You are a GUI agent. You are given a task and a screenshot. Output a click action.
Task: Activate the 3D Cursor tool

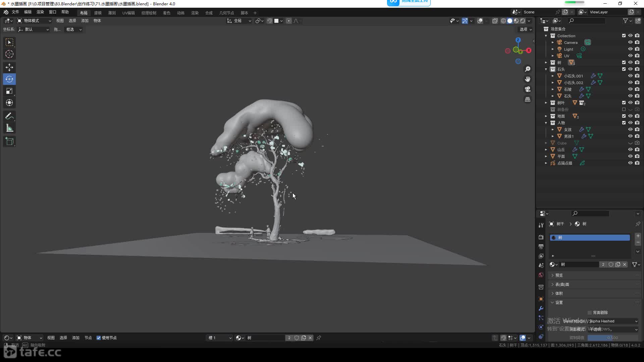(9, 54)
